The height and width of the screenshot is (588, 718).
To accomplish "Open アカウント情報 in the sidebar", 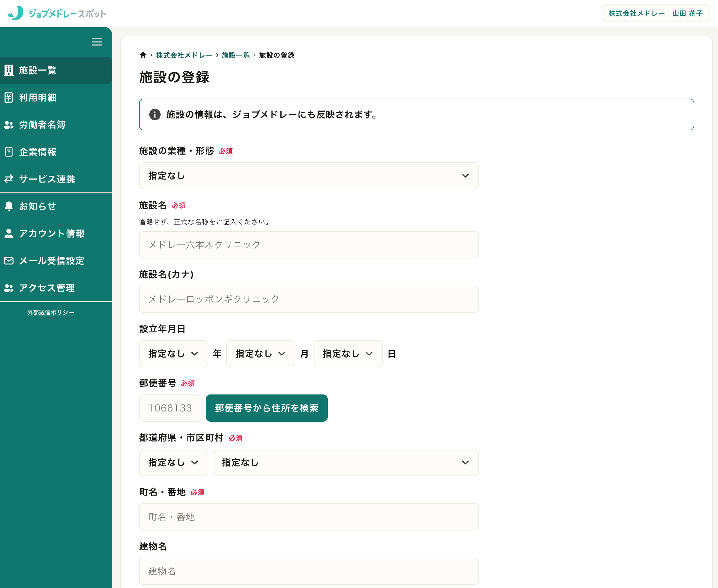I will pos(56,233).
